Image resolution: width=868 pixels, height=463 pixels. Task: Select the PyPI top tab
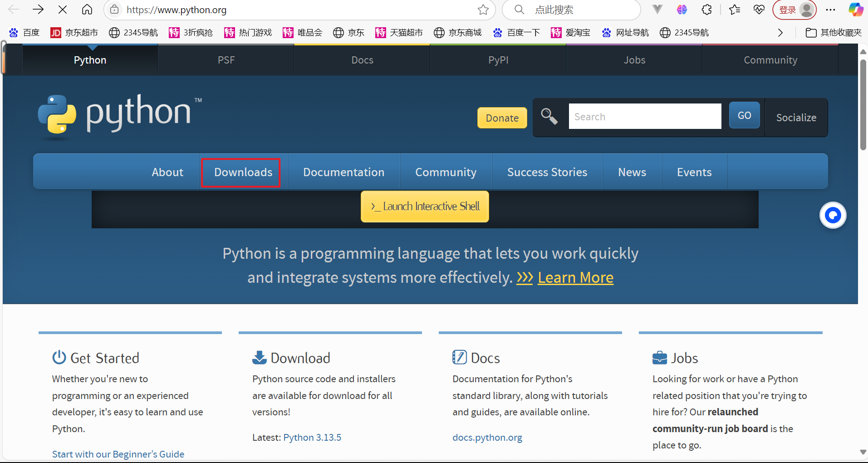coord(498,60)
